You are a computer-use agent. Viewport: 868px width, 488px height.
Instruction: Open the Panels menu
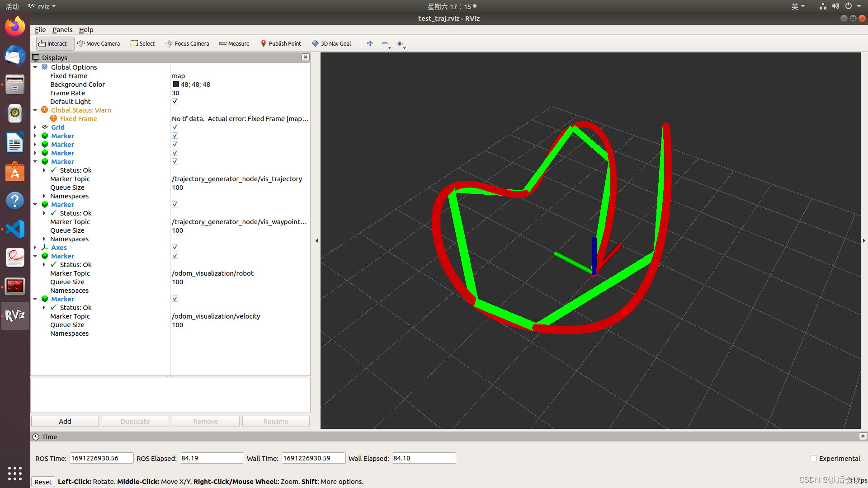[62, 30]
